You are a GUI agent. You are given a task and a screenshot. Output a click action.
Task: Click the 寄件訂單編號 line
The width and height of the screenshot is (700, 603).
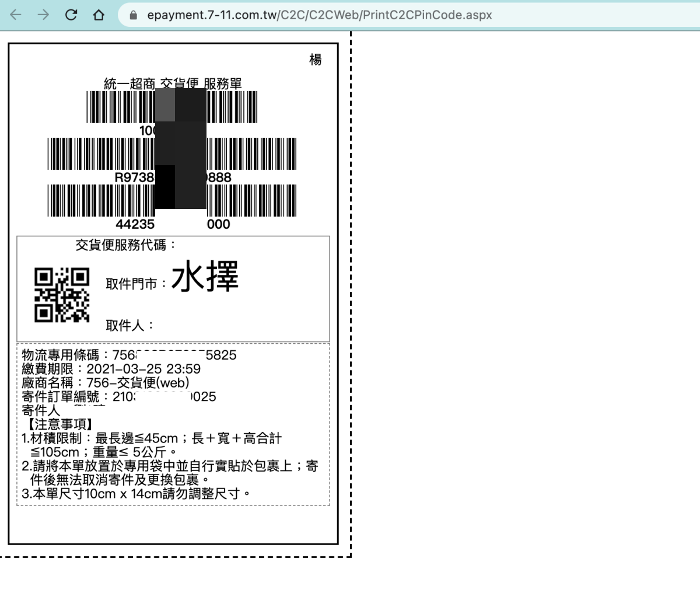pyautogui.click(x=119, y=397)
